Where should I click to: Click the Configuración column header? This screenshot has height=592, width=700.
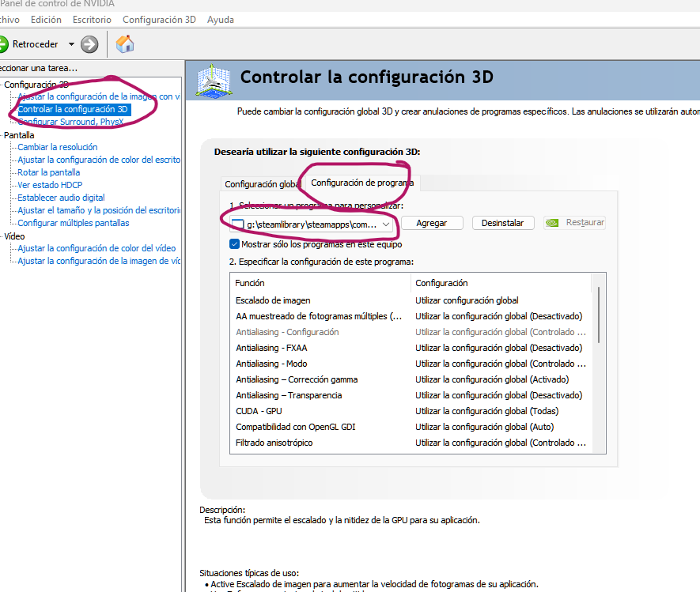coord(501,283)
